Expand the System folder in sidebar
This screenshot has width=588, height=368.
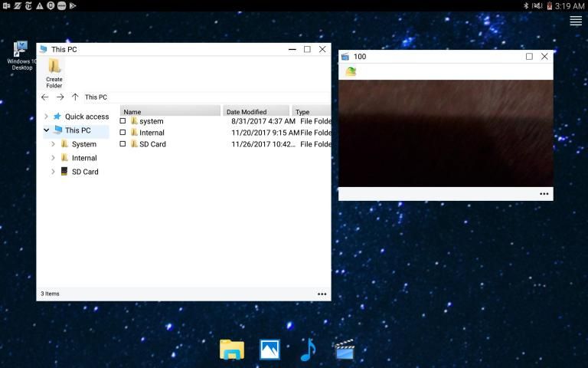pyautogui.click(x=53, y=144)
